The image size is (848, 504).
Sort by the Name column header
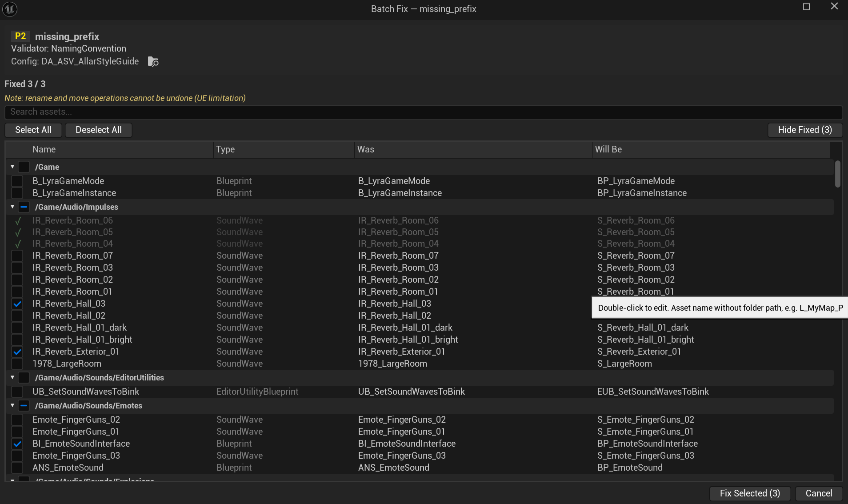click(121, 149)
